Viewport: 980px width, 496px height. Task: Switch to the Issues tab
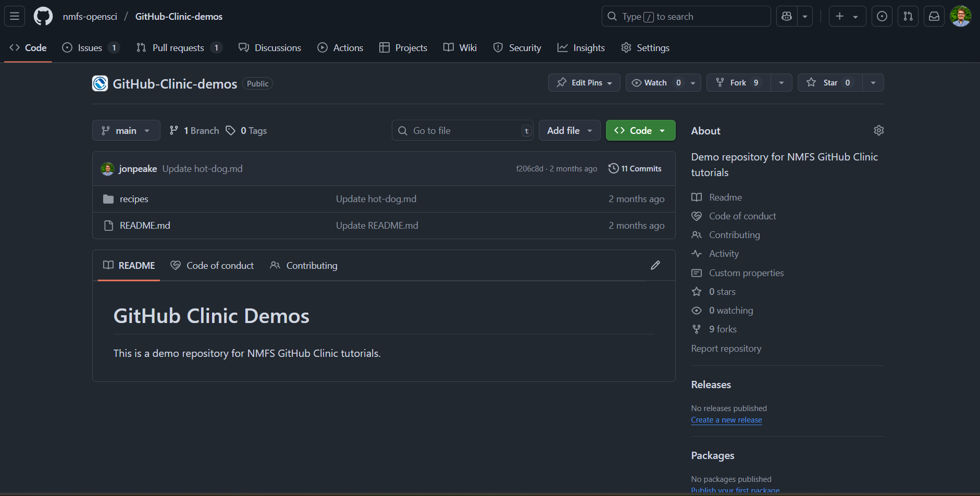(91, 47)
